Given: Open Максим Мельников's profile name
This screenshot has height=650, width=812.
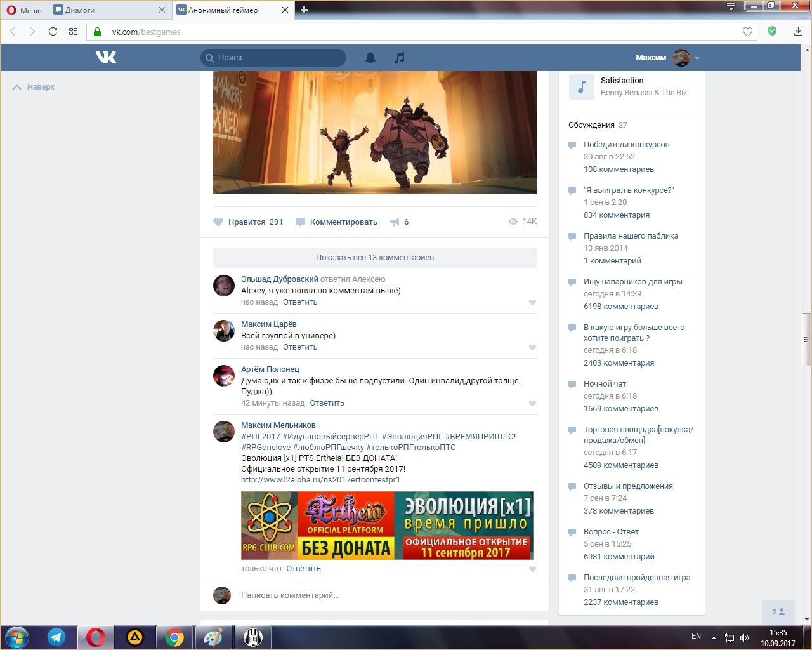Looking at the screenshot, I should pyautogui.click(x=278, y=425).
